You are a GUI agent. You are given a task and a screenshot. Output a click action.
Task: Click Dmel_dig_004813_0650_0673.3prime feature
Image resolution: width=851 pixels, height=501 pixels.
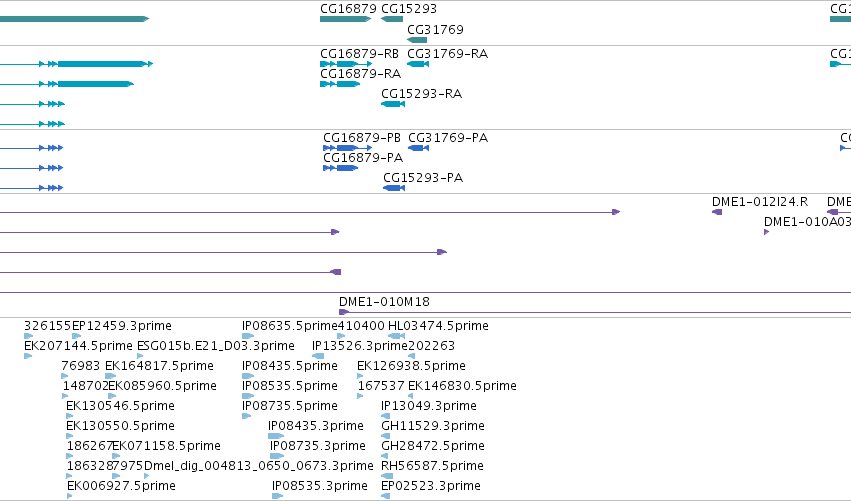coord(147,477)
